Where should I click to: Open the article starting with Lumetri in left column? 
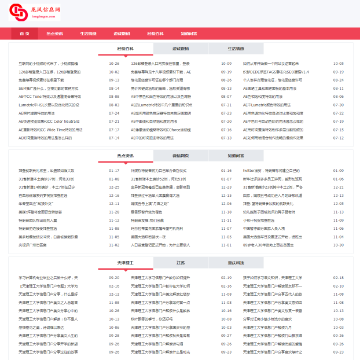coord(49,105)
